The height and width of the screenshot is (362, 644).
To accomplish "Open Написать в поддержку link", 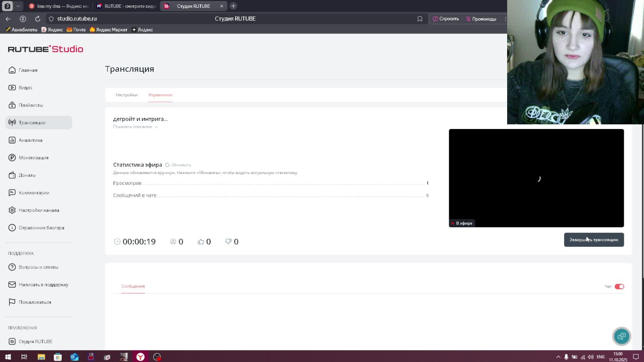I will tap(43, 285).
